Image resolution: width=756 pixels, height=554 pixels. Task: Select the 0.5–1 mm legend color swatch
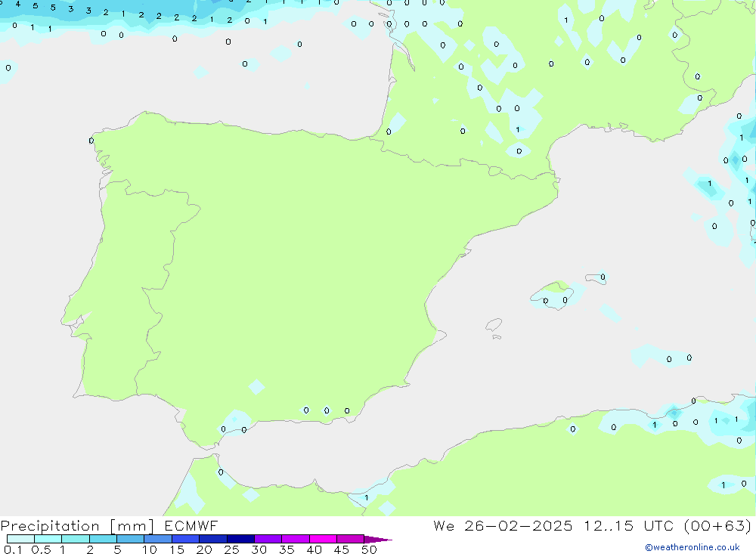pyautogui.click(x=48, y=539)
